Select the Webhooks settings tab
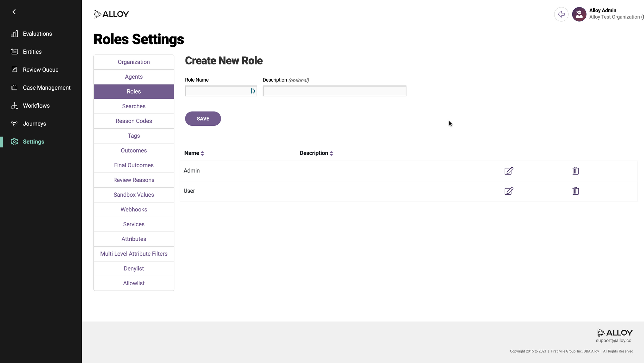This screenshot has width=644, height=363. [134, 210]
